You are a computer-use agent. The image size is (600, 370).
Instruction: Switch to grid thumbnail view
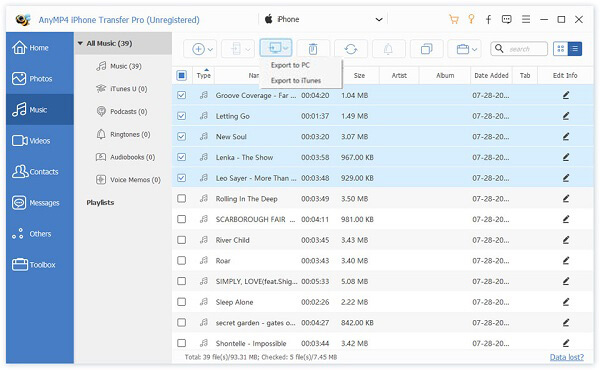[x=561, y=49]
